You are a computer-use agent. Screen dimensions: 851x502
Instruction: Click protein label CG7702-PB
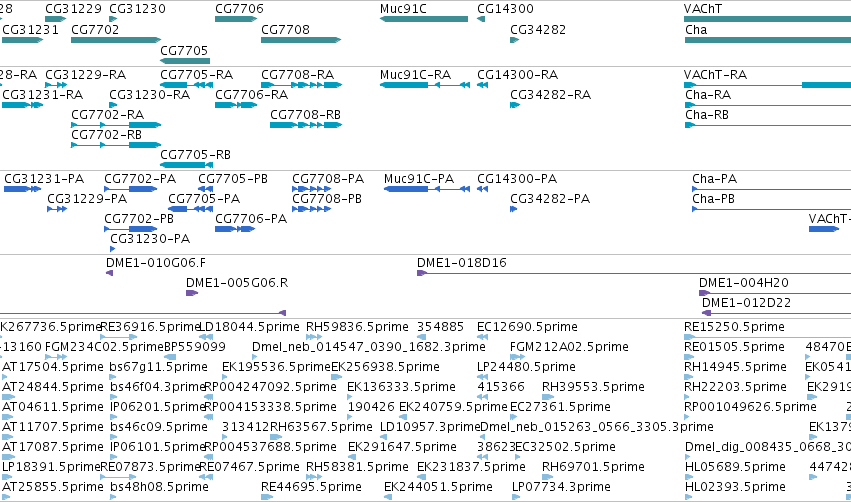coord(139,219)
